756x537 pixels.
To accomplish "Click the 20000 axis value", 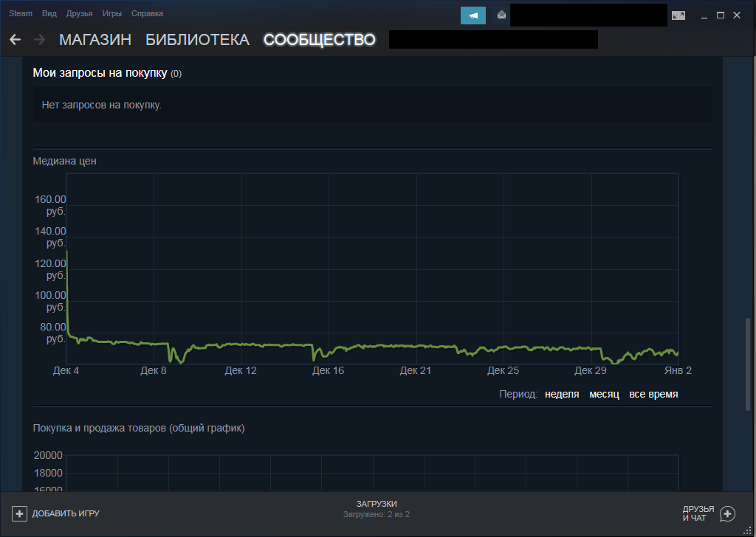I will [48, 455].
